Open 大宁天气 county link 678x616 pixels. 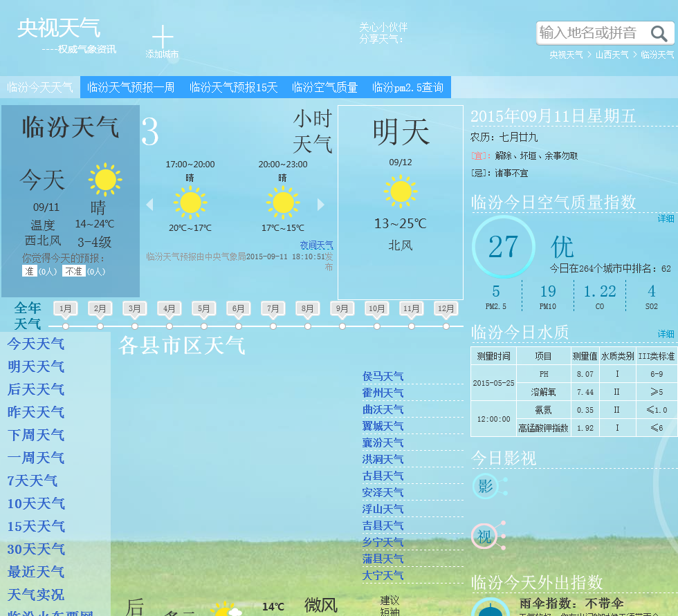coord(383,575)
